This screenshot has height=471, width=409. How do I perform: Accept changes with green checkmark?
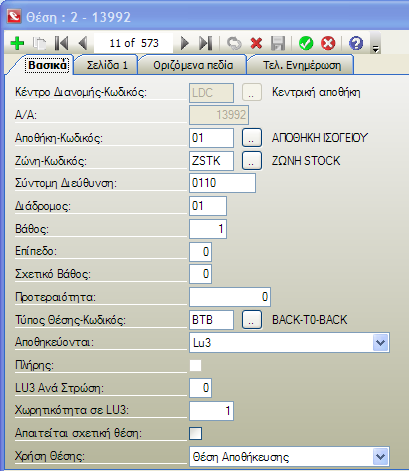tap(306, 43)
